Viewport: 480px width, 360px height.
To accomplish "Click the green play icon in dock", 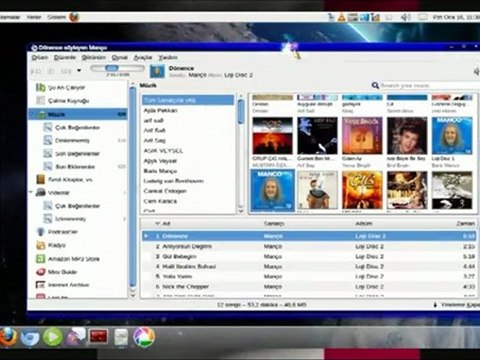I will pos(53,337).
